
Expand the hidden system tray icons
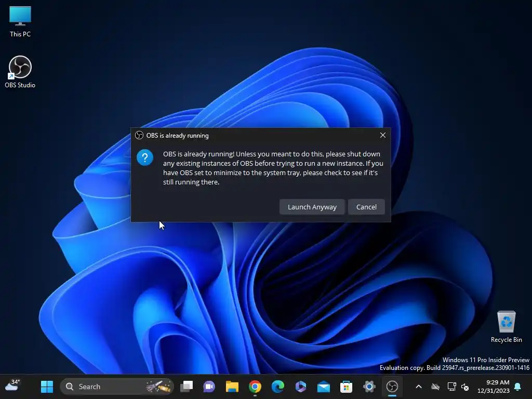[x=419, y=387]
